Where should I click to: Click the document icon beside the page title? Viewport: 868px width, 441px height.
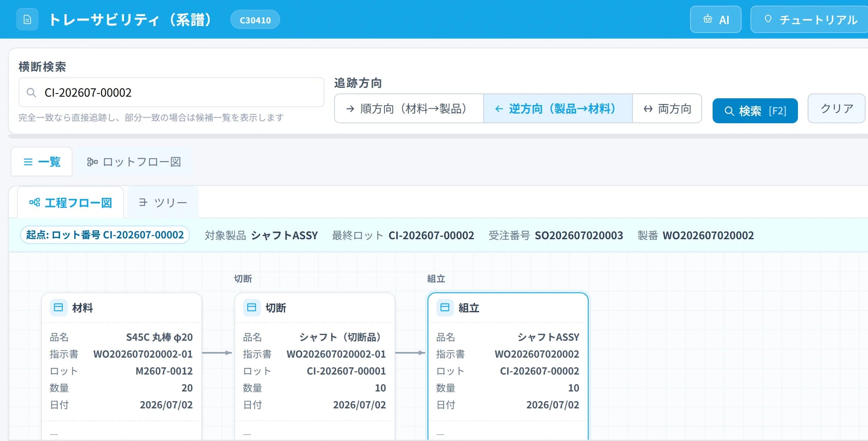[x=27, y=19]
